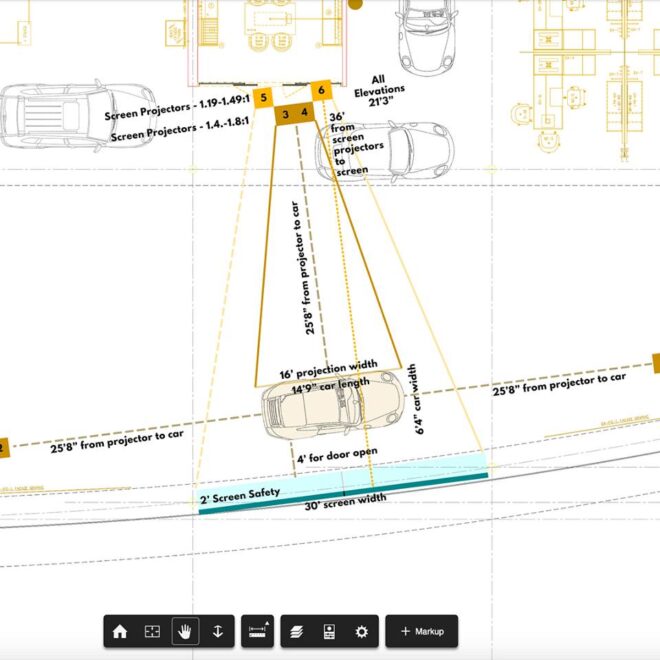Viewport: 660px width, 660px height.
Task: Select projector marker 6
Action: pos(322,90)
